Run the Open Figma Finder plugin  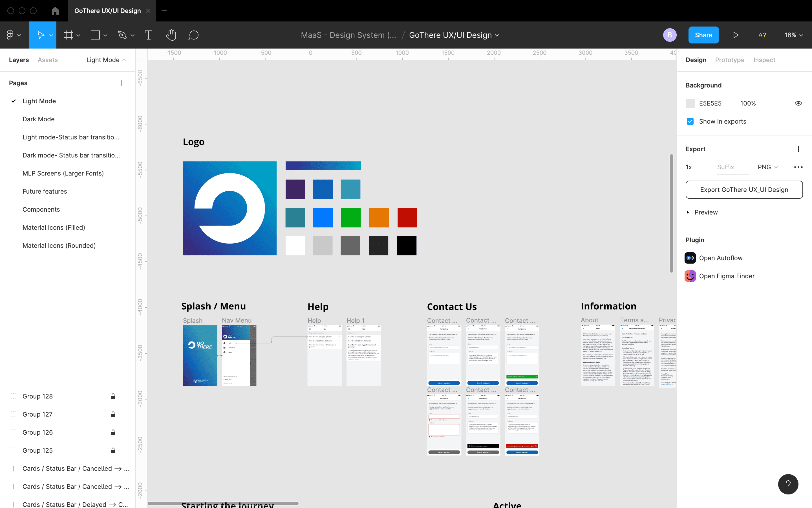(727, 276)
